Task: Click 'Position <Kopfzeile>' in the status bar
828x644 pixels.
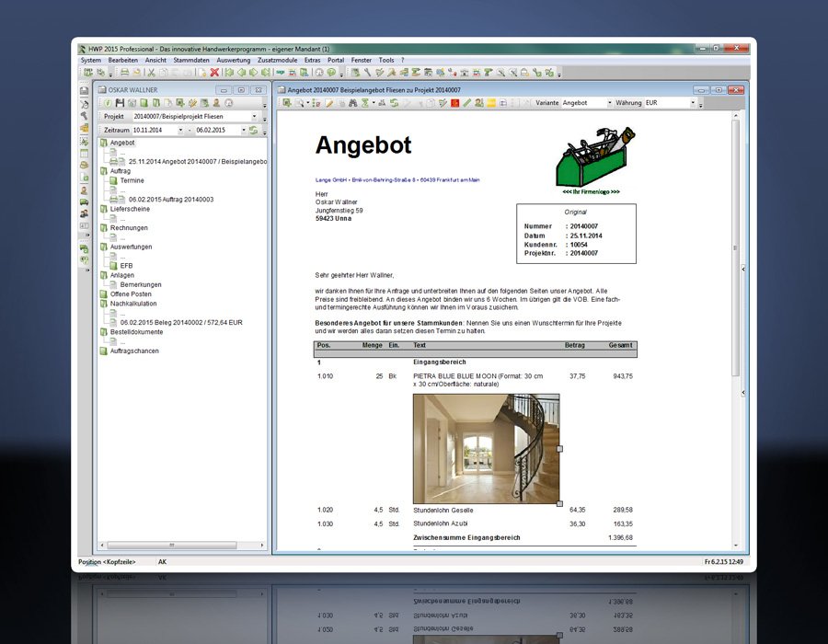Action: [107, 562]
